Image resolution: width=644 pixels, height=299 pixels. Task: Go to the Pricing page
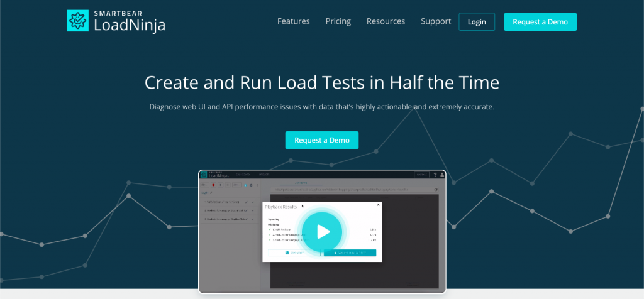(338, 21)
